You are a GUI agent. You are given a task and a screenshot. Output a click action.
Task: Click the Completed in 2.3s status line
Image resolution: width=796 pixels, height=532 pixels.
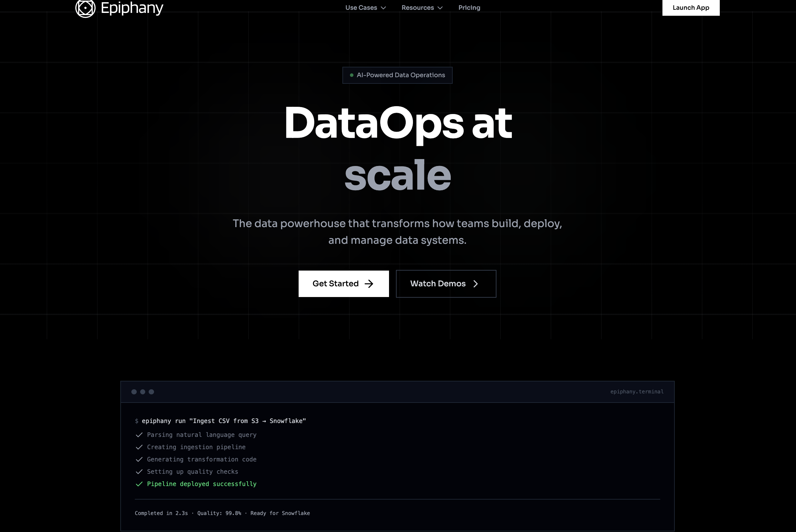tap(222, 513)
